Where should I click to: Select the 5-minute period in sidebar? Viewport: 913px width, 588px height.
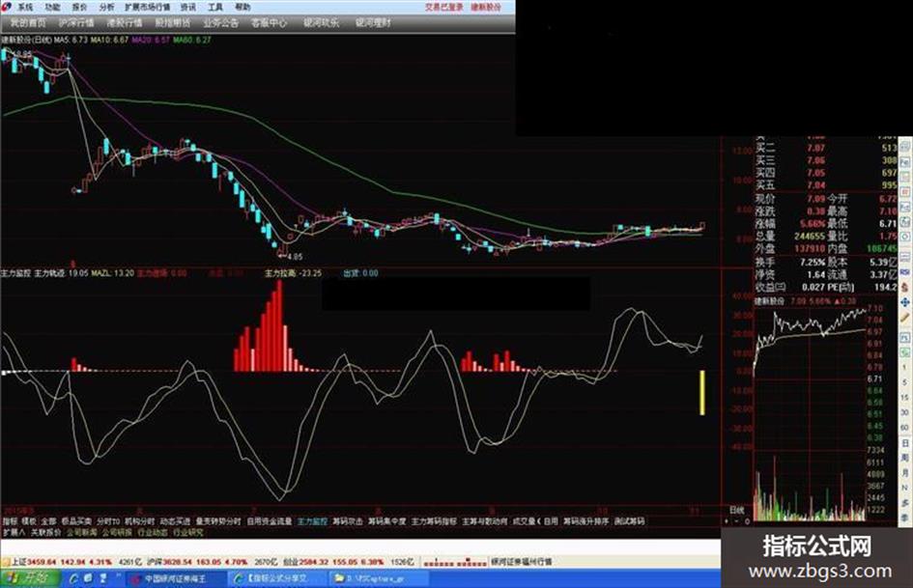click(905, 382)
